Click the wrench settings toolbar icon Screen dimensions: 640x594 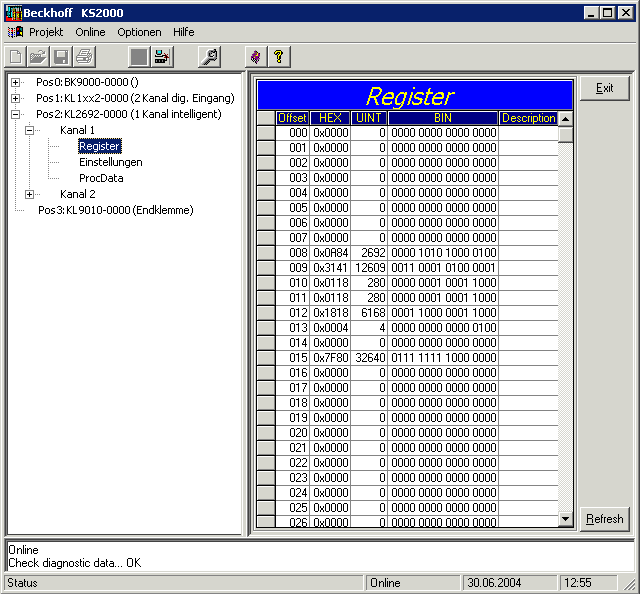click(x=210, y=56)
